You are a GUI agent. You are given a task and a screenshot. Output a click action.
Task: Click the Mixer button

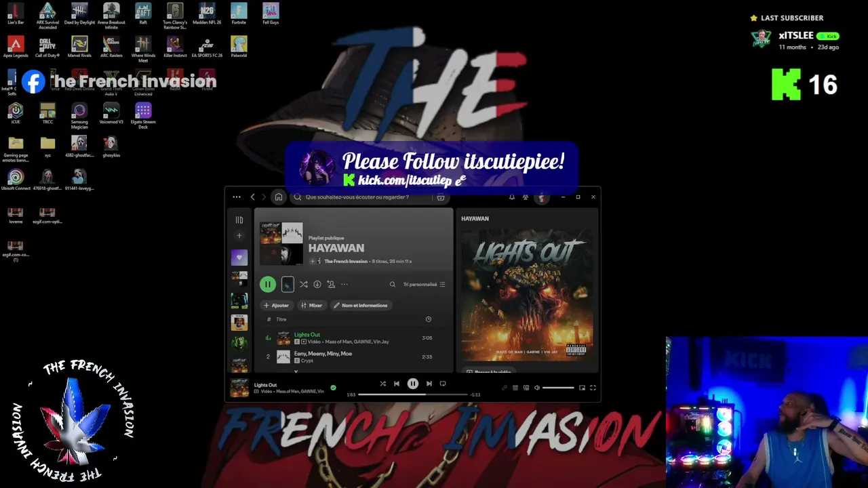pos(311,306)
